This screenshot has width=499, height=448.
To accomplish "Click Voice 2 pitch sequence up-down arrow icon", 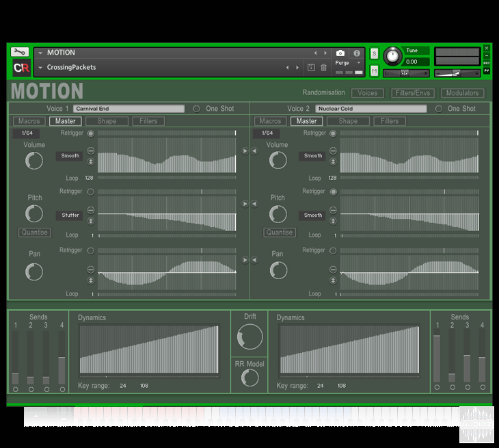I will point(333,221).
